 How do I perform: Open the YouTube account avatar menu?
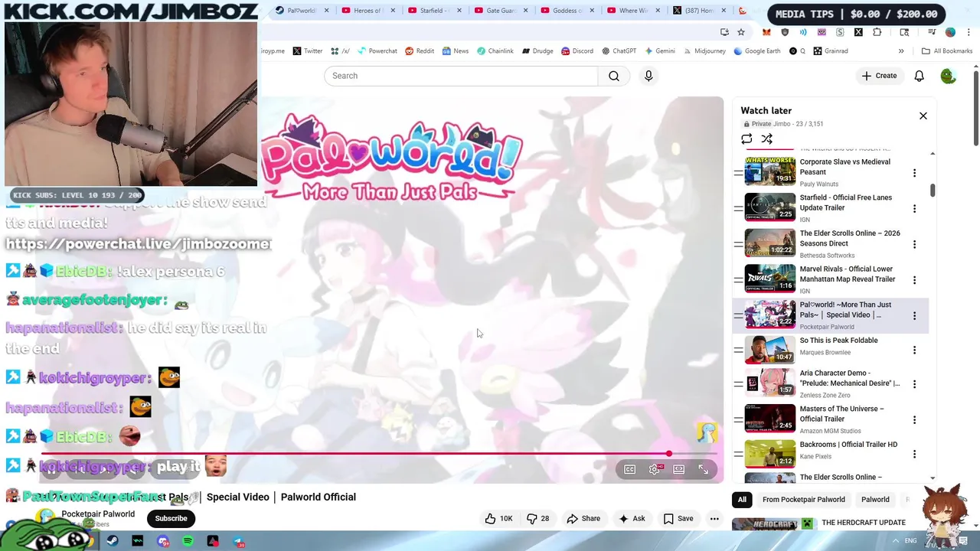[948, 76]
